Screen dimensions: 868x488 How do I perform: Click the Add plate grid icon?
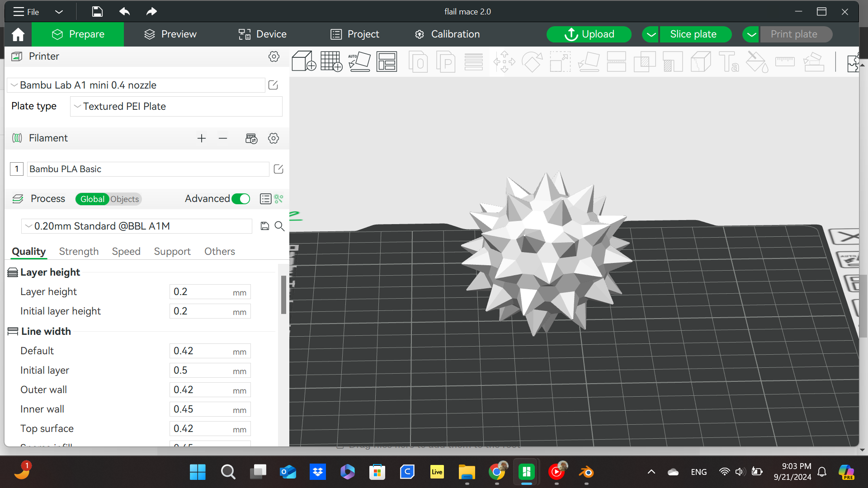pos(331,61)
